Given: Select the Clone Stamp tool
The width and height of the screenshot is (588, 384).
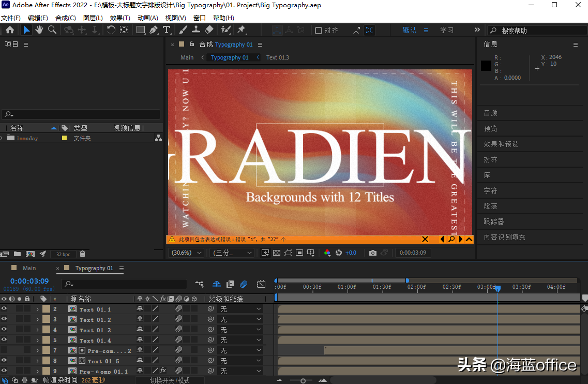Looking at the screenshot, I should pos(196,30).
